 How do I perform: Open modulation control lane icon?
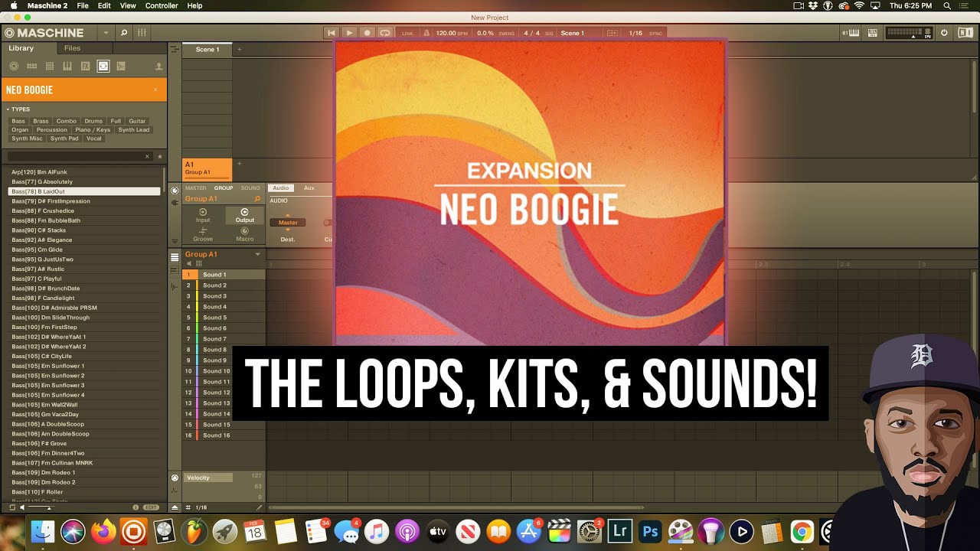pos(175,491)
